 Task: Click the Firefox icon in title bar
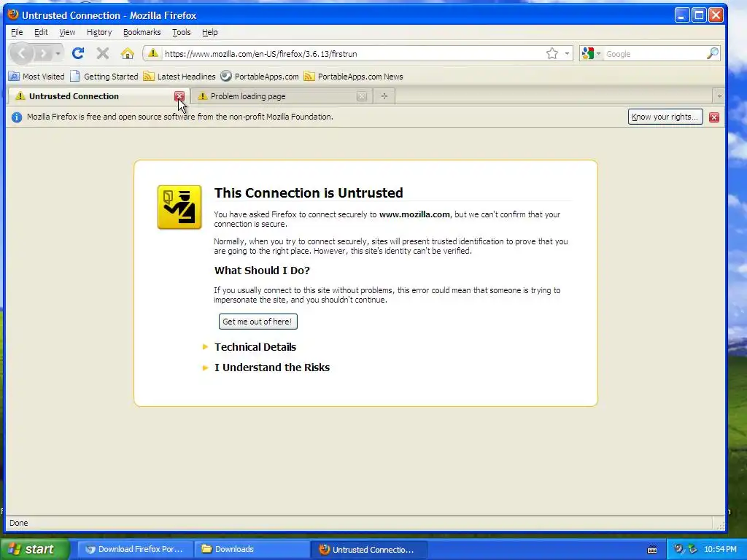click(13, 15)
